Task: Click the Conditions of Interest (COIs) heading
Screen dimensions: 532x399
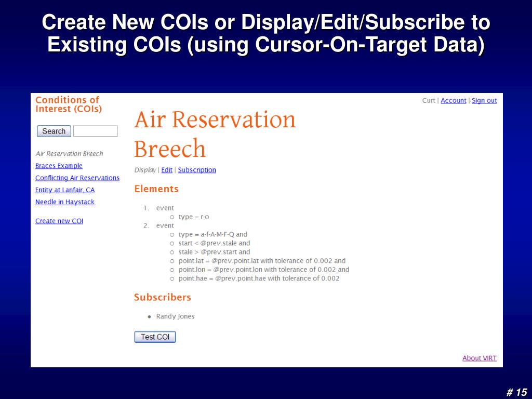Action: (x=69, y=104)
